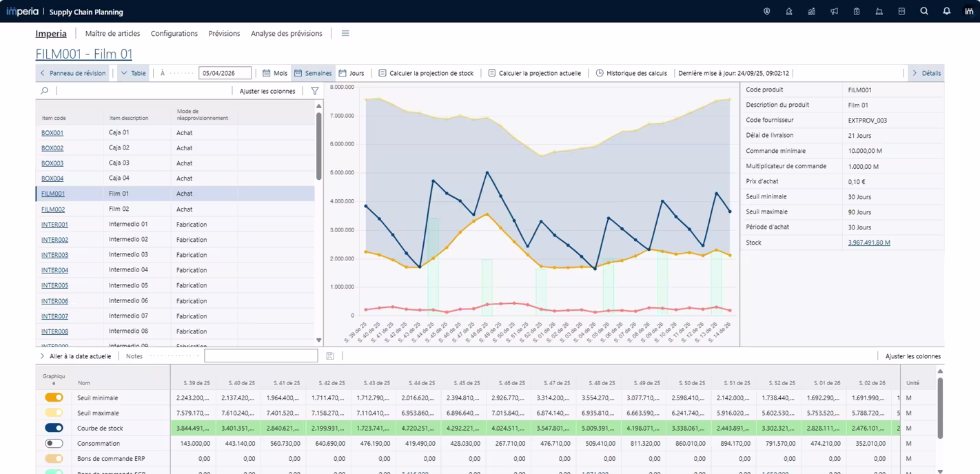Enable the Consommation graph toggle

point(54,443)
